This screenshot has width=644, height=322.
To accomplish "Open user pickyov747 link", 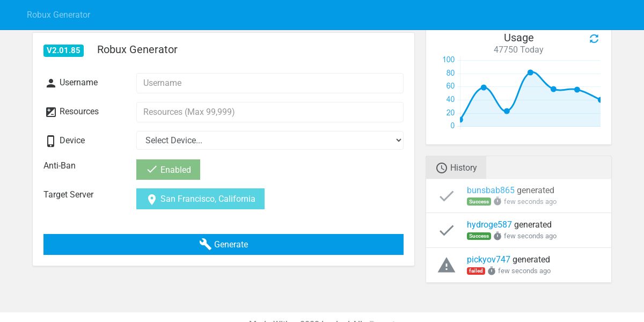I will coord(488,259).
